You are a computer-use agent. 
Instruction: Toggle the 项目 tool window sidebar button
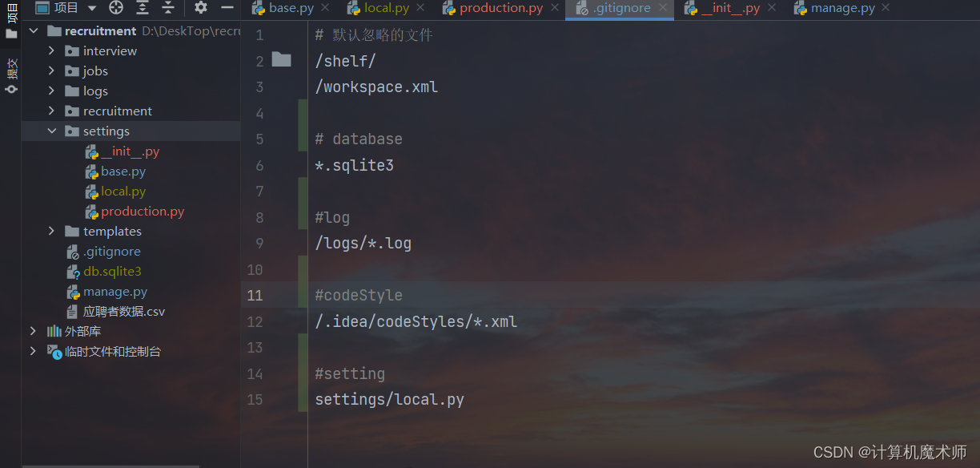coord(11,20)
